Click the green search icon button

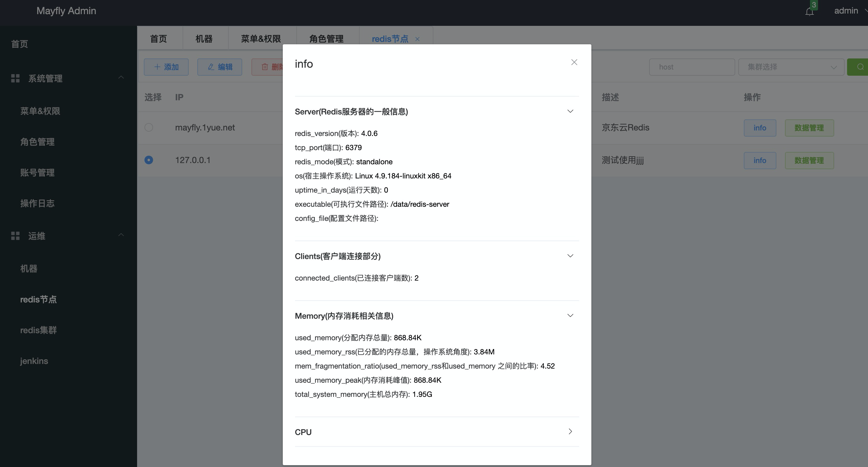coord(858,67)
